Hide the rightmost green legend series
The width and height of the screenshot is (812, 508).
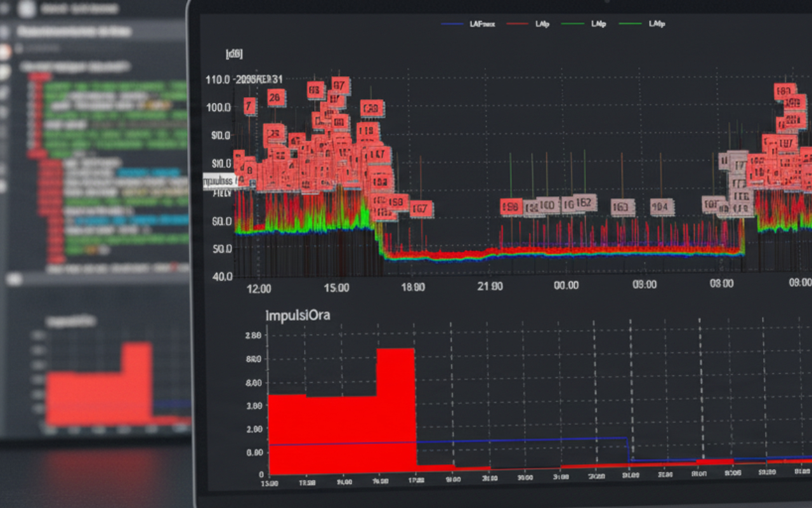(x=641, y=24)
